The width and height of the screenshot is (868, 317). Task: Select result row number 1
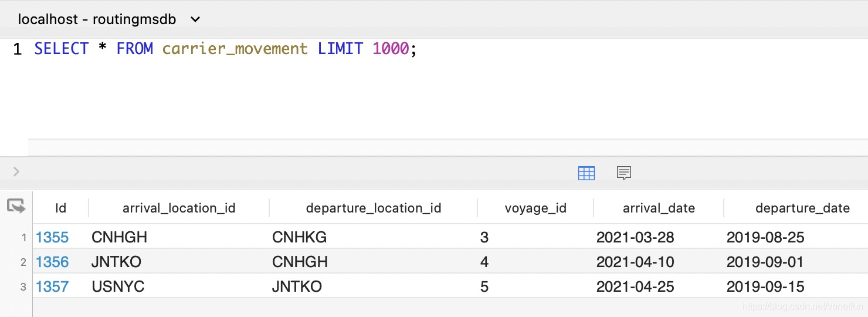23,238
